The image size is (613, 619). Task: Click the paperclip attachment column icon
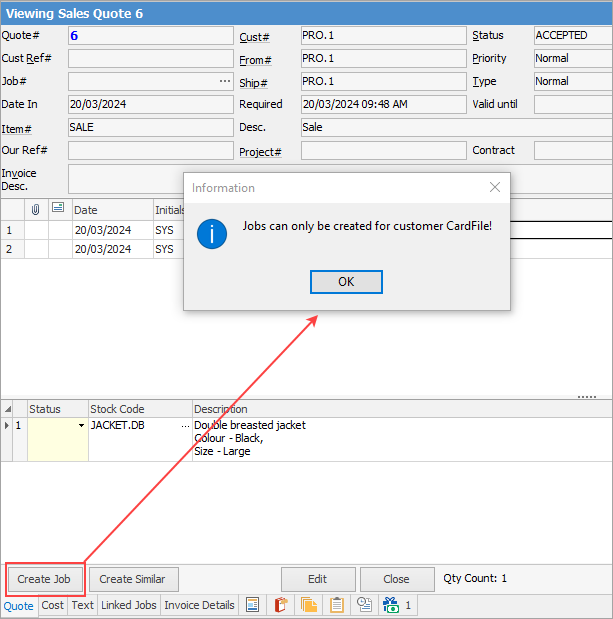pyautogui.click(x=35, y=209)
